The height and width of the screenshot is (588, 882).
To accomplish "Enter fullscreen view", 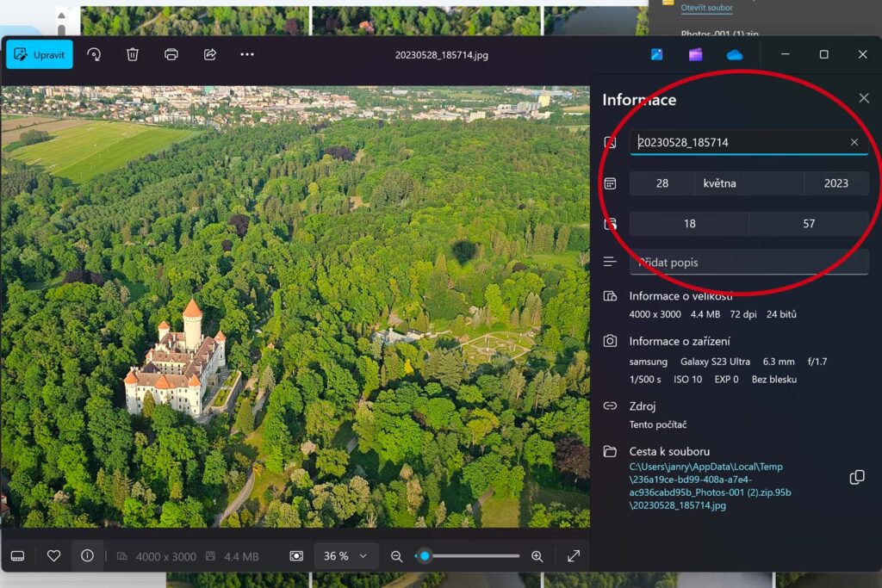I will (574, 556).
